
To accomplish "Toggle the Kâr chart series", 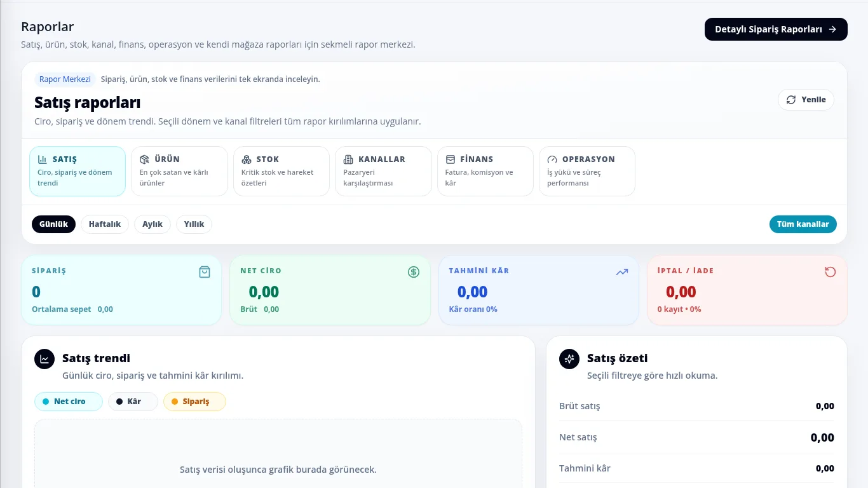I will coord(133,402).
